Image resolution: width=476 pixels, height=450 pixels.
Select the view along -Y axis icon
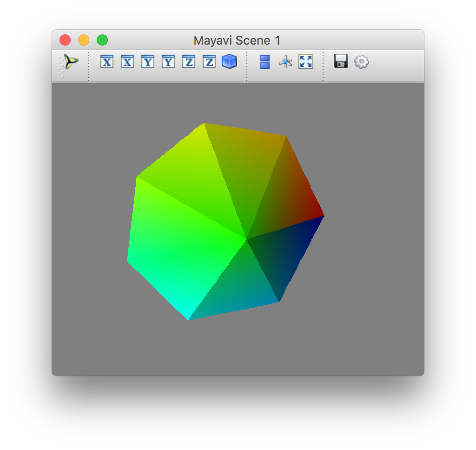coord(167,61)
